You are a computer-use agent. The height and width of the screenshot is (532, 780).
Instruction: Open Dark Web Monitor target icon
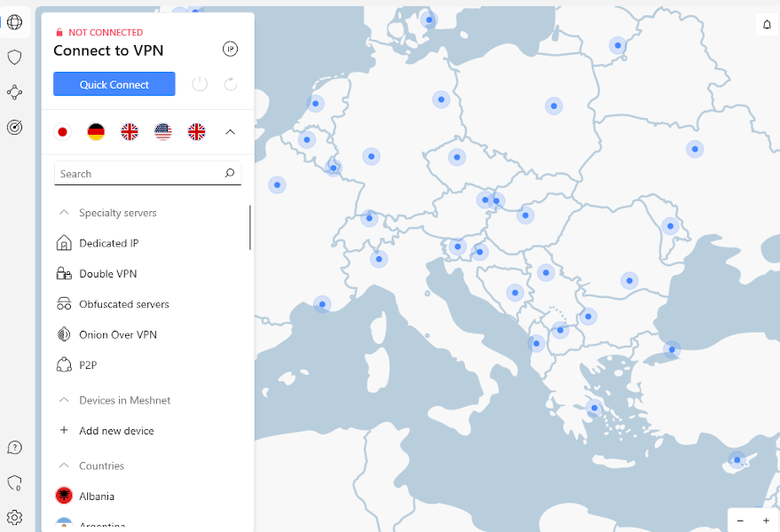click(x=14, y=127)
